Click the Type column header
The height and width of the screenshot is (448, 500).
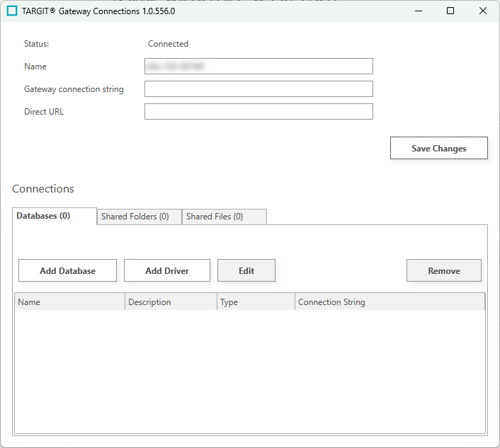(x=256, y=301)
